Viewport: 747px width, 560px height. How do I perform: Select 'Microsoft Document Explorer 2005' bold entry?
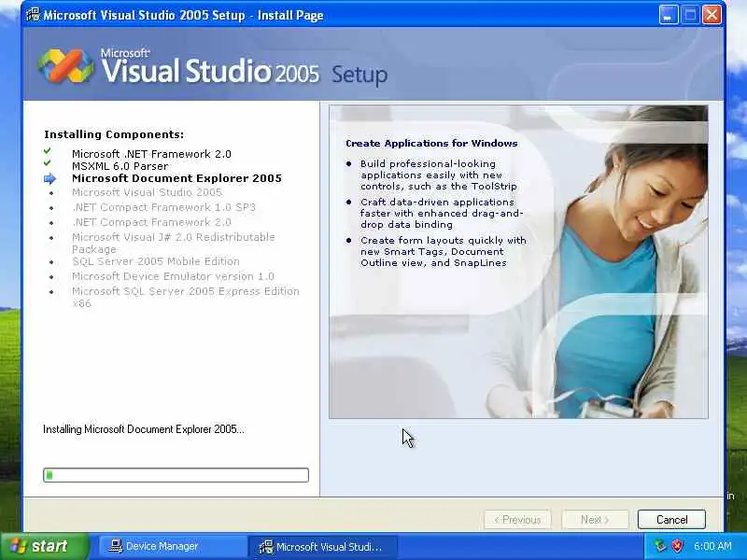(x=176, y=178)
